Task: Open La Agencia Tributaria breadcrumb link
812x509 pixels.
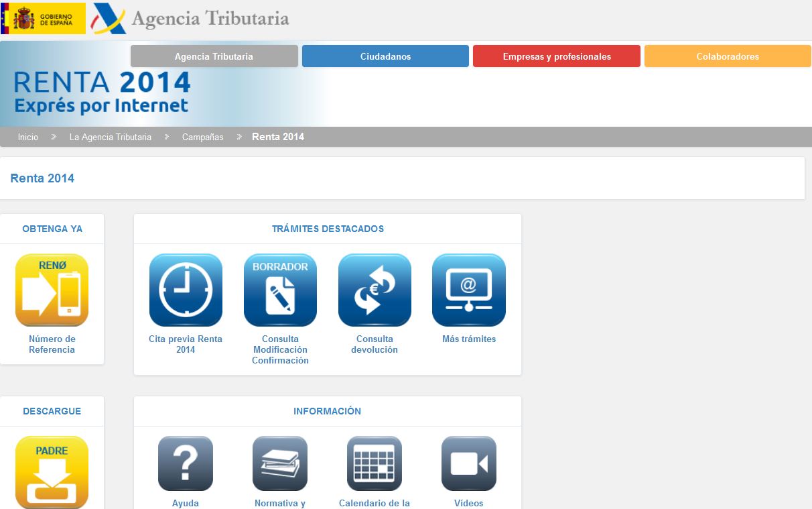Action: (x=111, y=137)
